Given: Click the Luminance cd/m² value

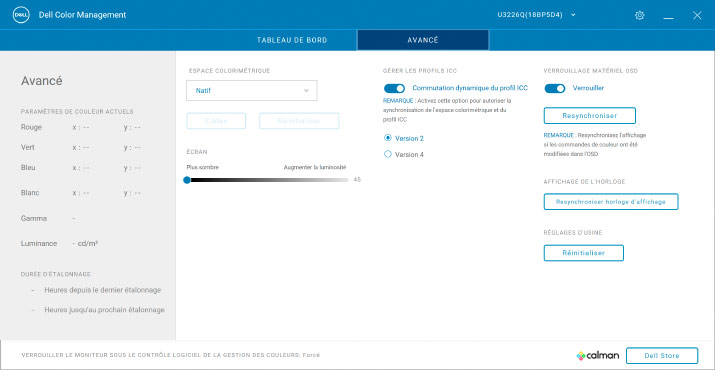Looking at the screenshot, I should tap(85, 244).
